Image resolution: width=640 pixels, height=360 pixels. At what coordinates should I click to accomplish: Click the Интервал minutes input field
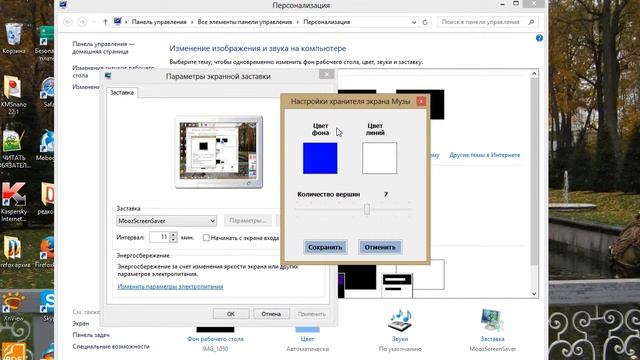click(159, 237)
